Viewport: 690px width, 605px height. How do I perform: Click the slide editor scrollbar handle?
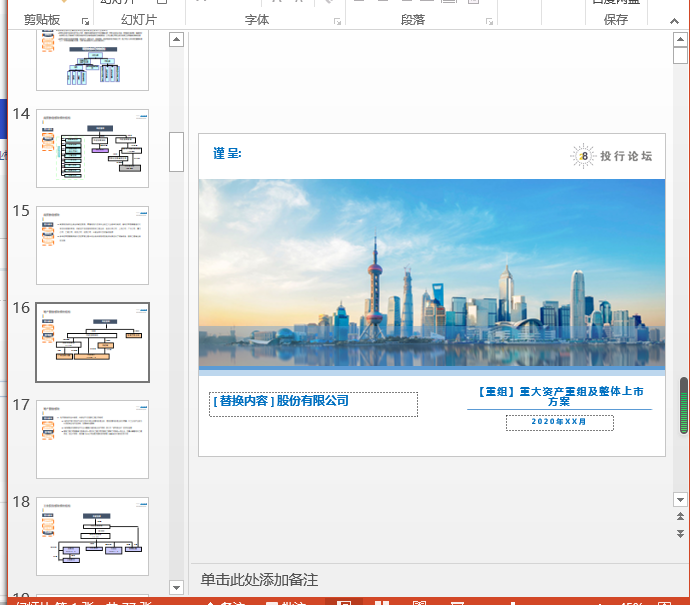coord(680,56)
